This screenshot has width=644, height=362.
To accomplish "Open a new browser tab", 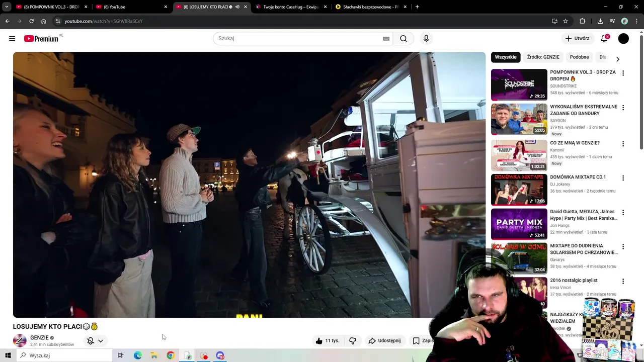I will pyautogui.click(x=417, y=7).
